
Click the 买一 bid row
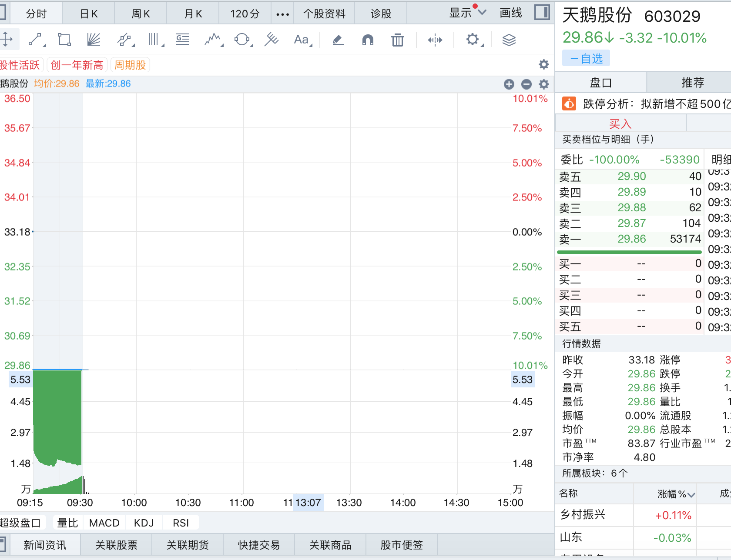pyautogui.click(x=630, y=263)
